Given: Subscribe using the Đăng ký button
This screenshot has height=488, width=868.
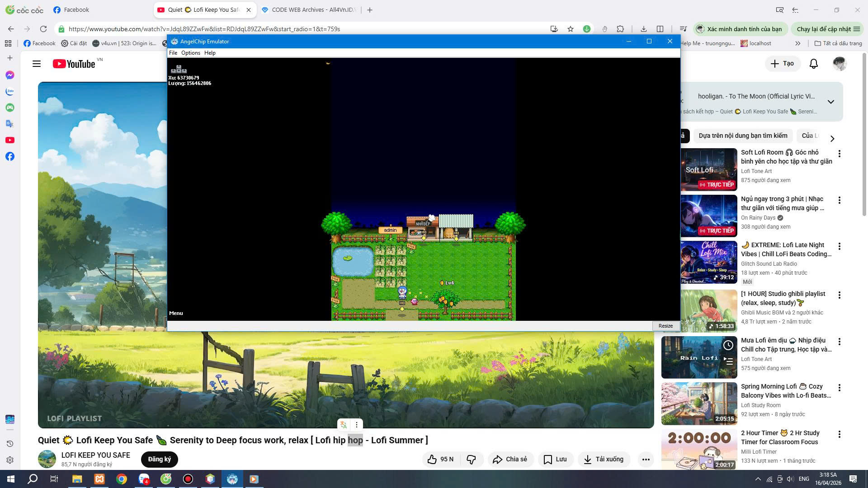Looking at the screenshot, I should click(159, 459).
